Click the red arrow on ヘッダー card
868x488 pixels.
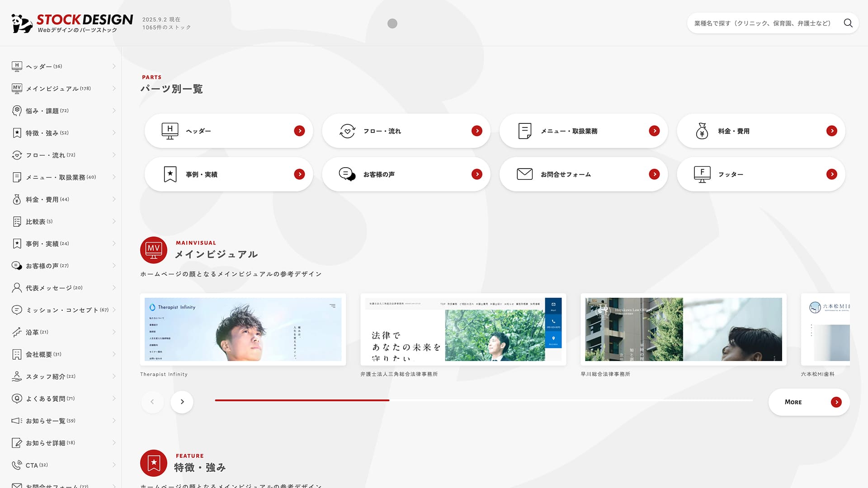point(299,131)
